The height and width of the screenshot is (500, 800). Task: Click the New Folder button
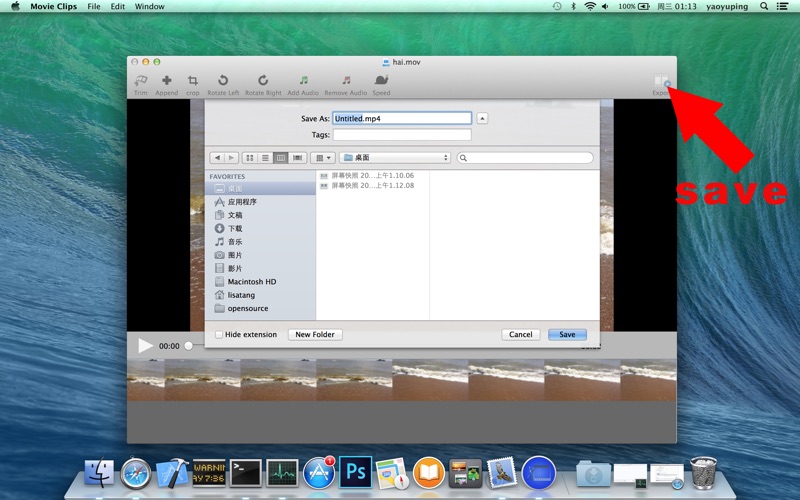(315, 335)
